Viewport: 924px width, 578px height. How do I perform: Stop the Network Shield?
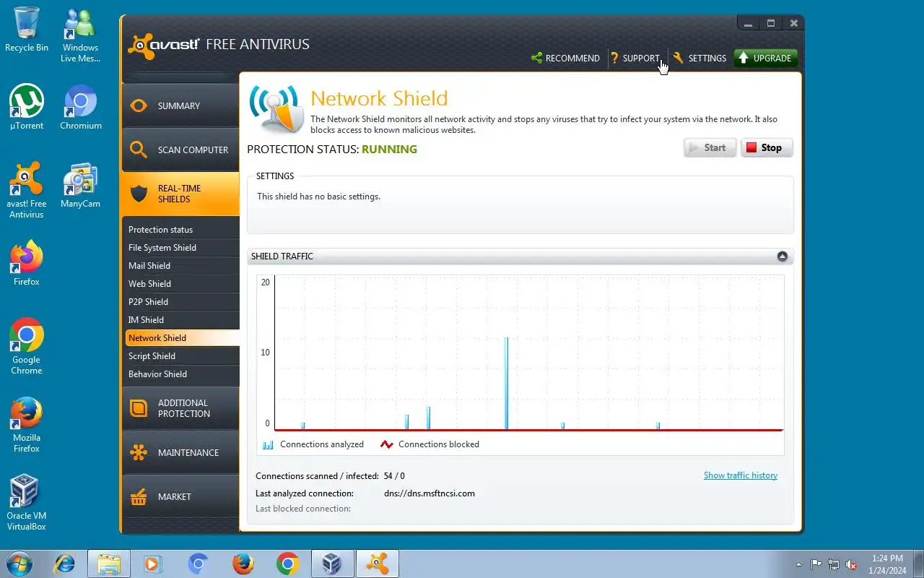767,147
